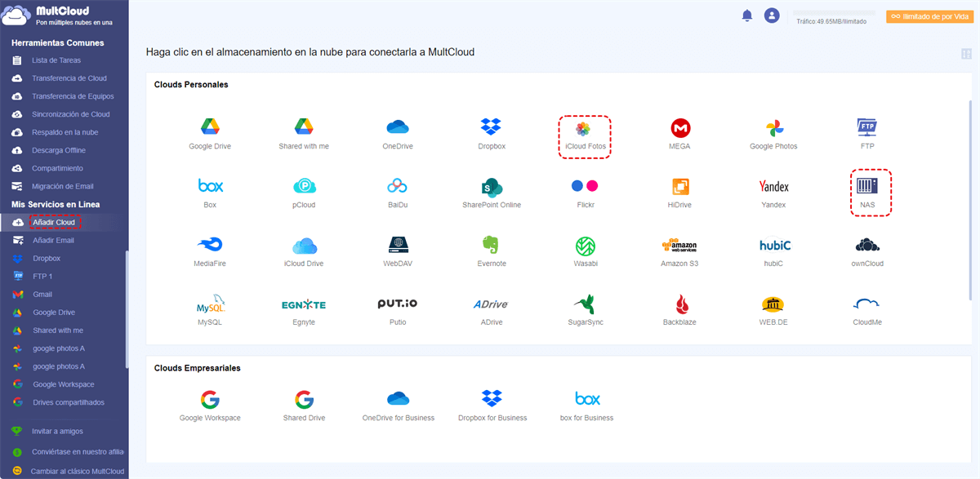Image resolution: width=980 pixels, height=479 pixels.
Task: Connect Google Drive cloud
Action: [x=210, y=135]
